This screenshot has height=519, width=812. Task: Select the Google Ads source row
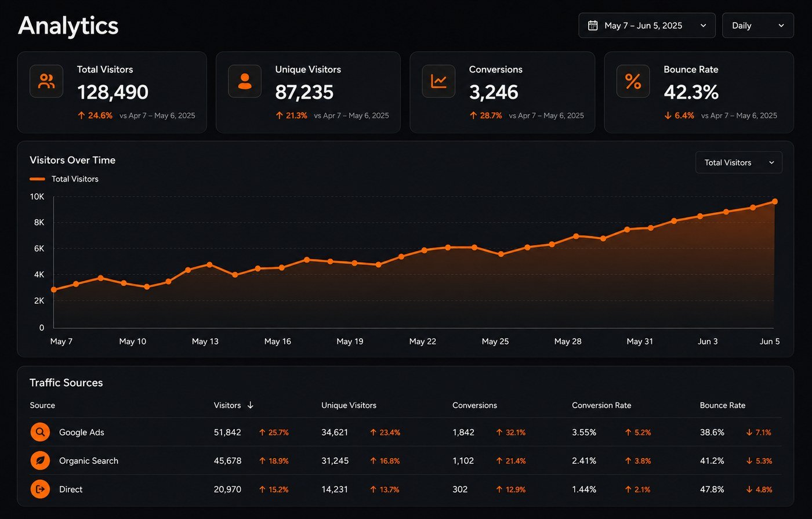point(405,432)
